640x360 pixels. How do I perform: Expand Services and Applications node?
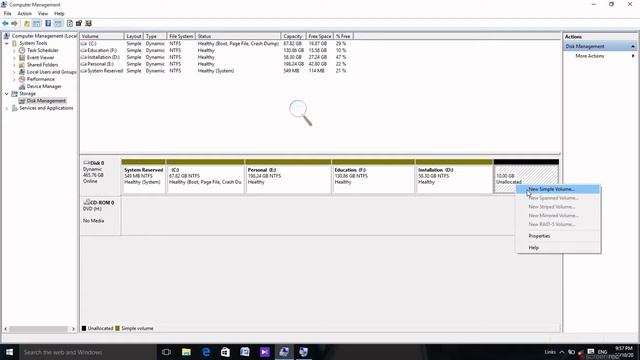click(7, 108)
